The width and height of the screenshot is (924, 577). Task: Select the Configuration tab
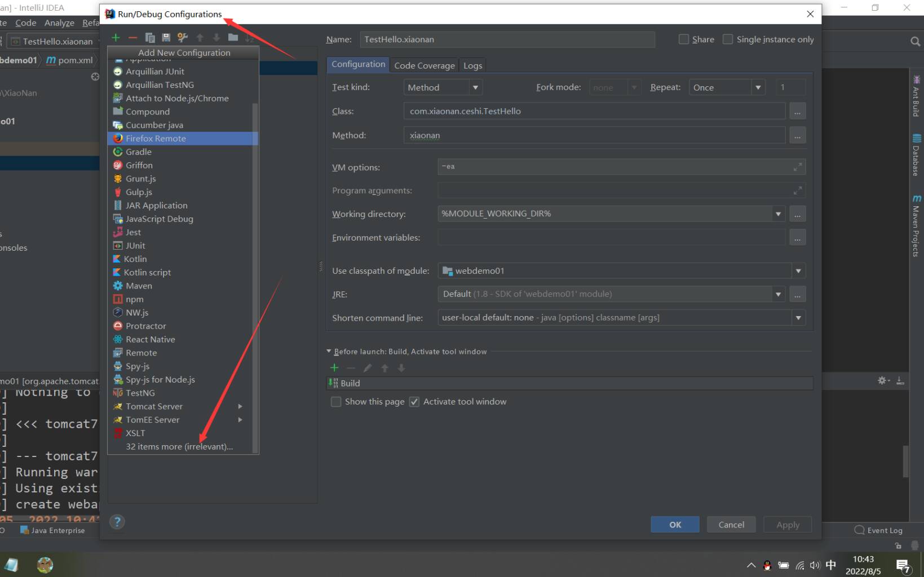coord(358,64)
